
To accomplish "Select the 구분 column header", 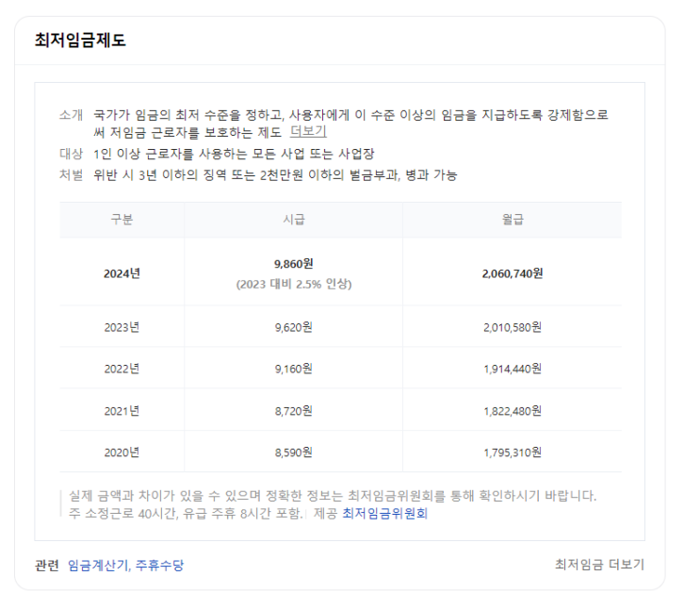I will point(122,220).
